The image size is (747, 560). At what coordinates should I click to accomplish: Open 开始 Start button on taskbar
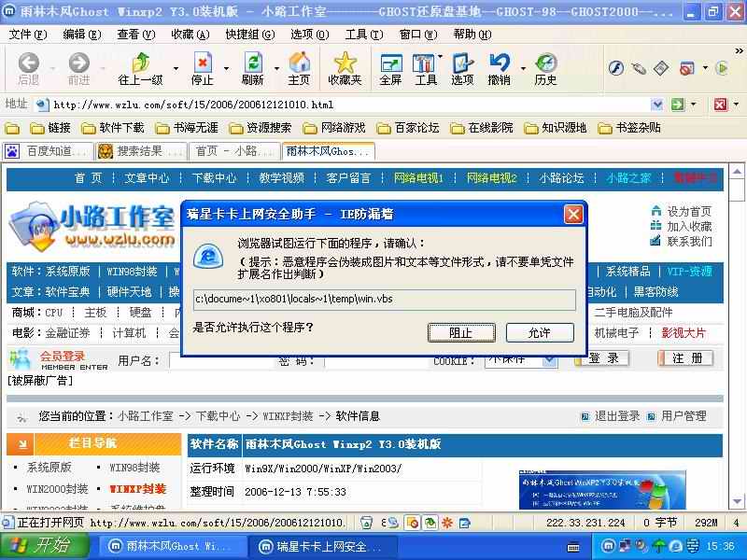coord(44,546)
